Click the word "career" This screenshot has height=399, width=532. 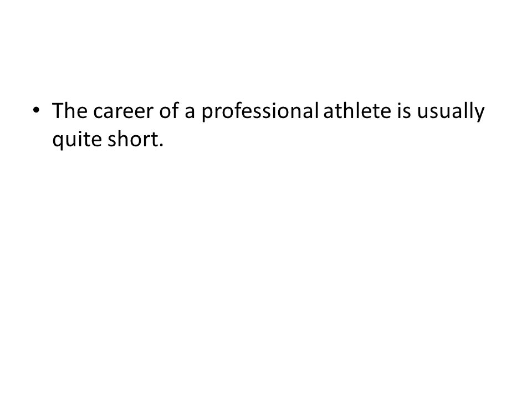coord(123,112)
